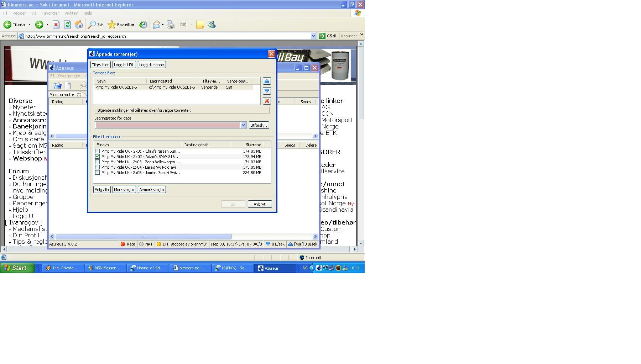Go to Home page icon in IE
The width and height of the screenshot is (641, 364).
(79, 25)
